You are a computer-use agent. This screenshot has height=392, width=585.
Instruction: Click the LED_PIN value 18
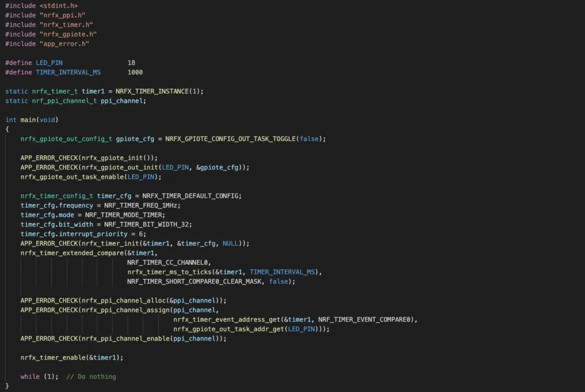click(131, 63)
